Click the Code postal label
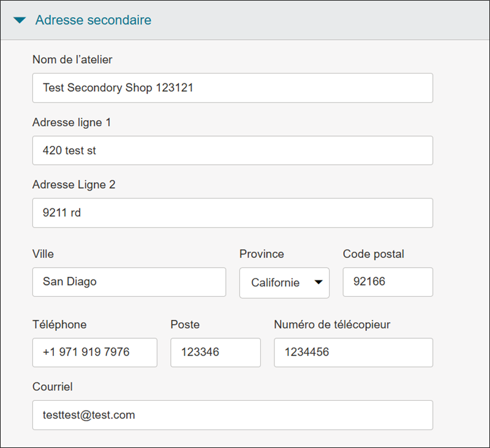 [x=373, y=254]
